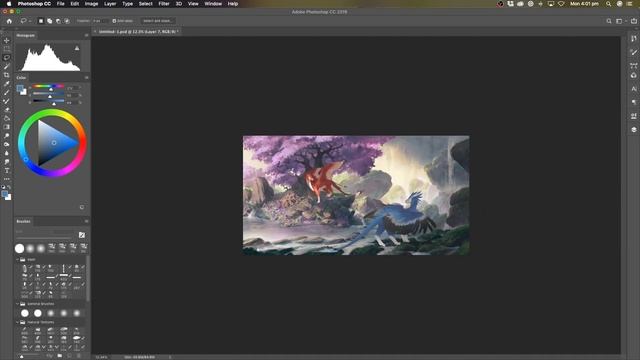Screen dimensions: 640x360
Task: Toggle the Anti-alias checkbox
Action: pyautogui.click(x=114, y=21)
